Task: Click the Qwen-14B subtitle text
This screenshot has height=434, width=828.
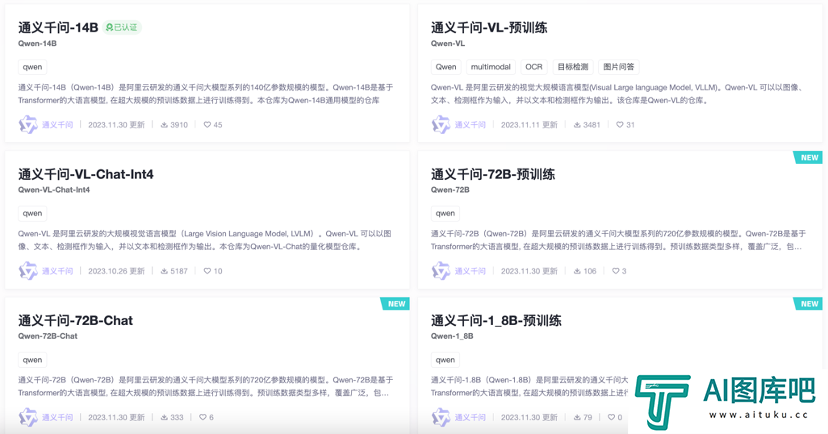Action: point(37,44)
